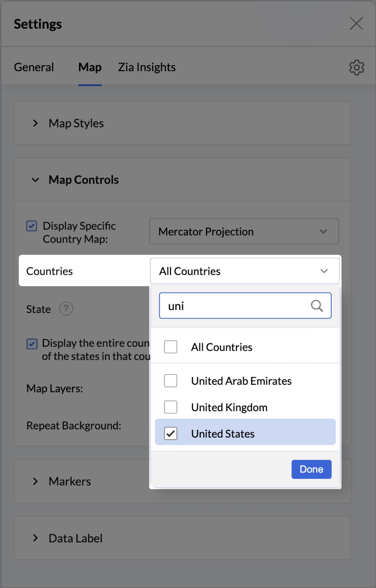376x588 pixels.
Task: Check the All Countries option
Action: coord(171,347)
